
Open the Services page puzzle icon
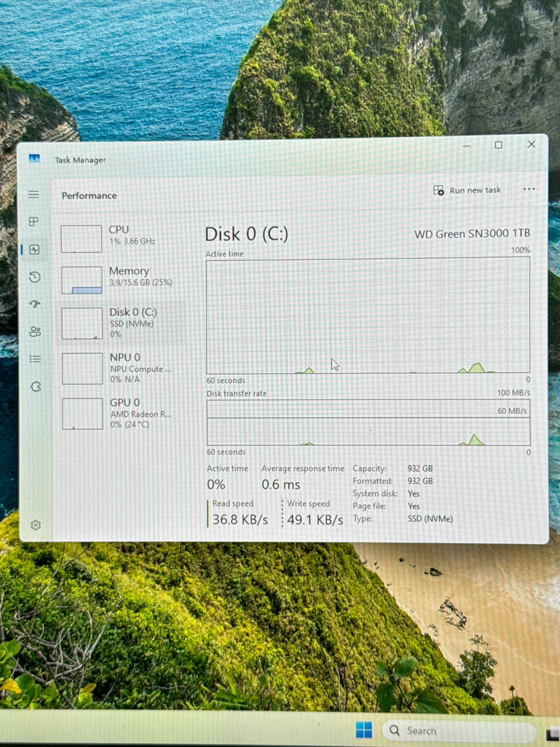[36, 387]
